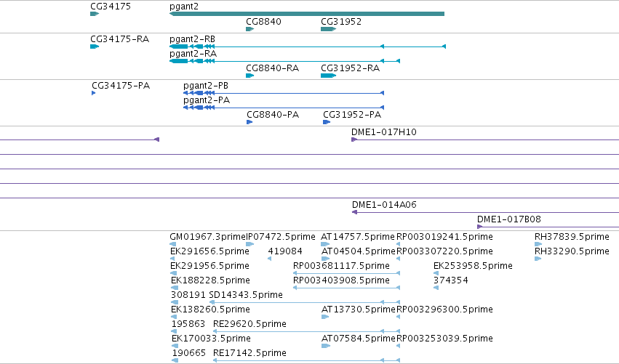Click the CG8840 gene label
Image resolution: width=619 pixels, height=364 pixels.
[264, 21]
